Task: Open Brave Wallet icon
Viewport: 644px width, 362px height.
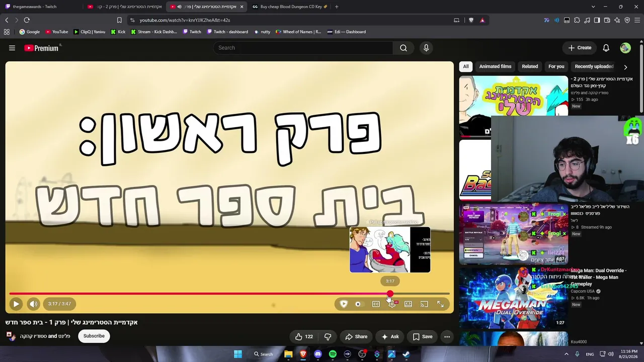Action: 607,20
